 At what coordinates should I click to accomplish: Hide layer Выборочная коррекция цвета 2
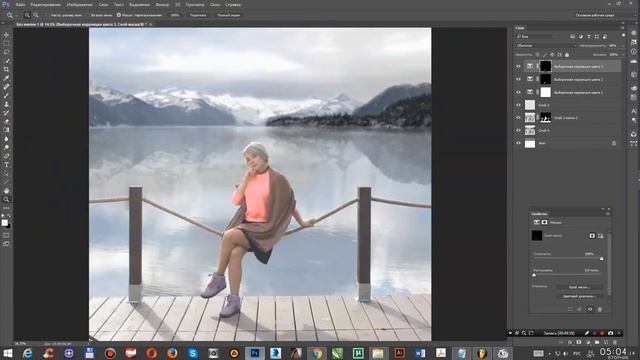518,79
